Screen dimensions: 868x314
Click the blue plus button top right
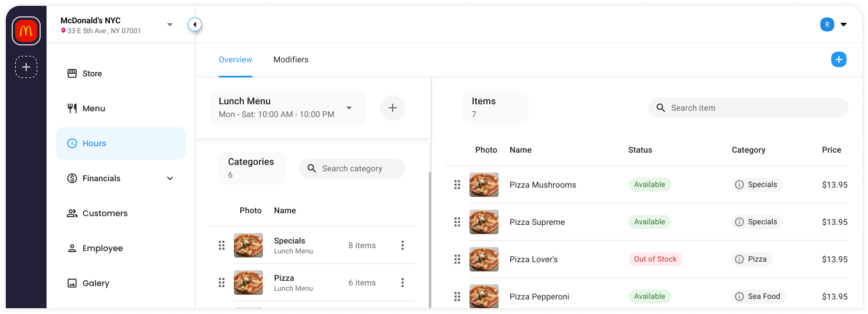pyautogui.click(x=838, y=59)
